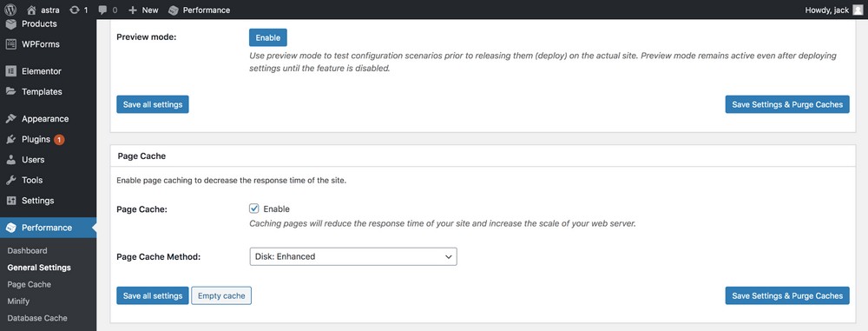The height and width of the screenshot is (331, 868).
Task: Open Database Cache submenu item
Action: pos(37,318)
